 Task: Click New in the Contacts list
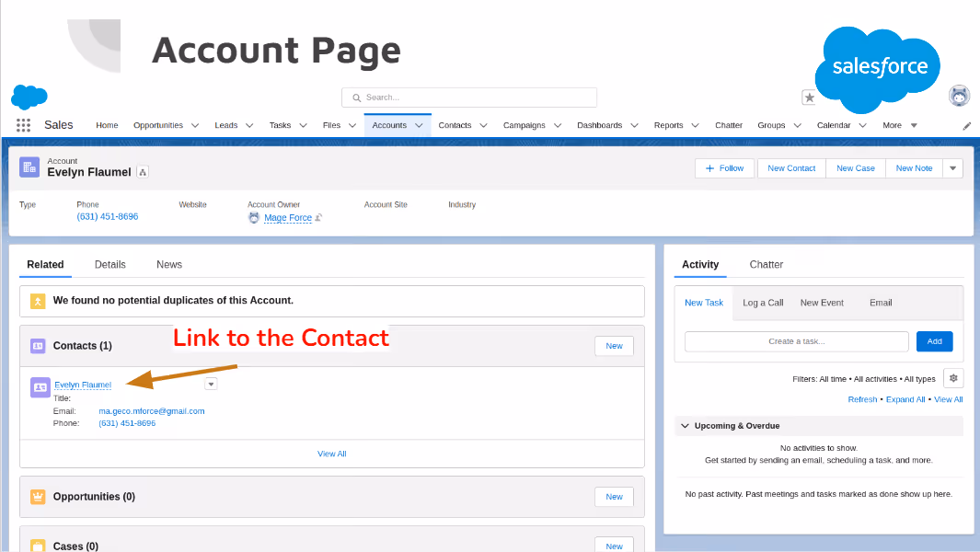[x=614, y=346]
